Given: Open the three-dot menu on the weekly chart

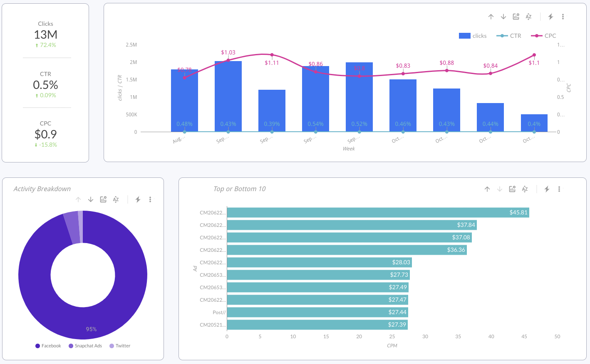Looking at the screenshot, I should click(563, 17).
